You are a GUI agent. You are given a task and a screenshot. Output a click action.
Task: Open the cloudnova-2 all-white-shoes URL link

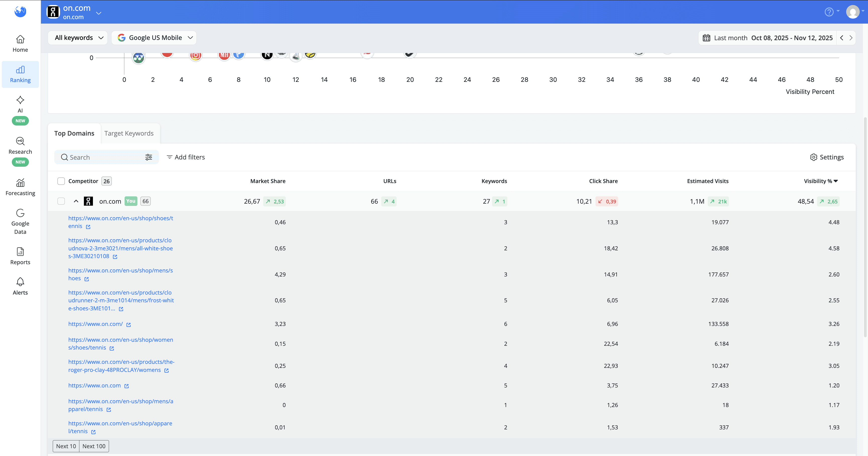[x=120, y=248]
